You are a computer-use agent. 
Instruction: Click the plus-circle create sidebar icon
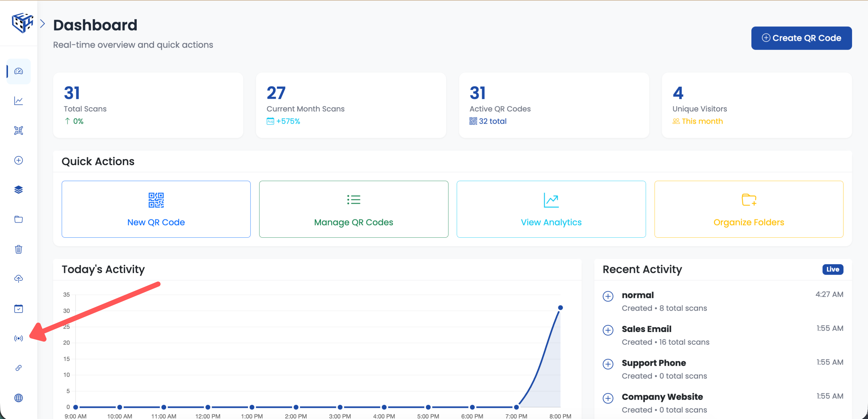point(19,160)
